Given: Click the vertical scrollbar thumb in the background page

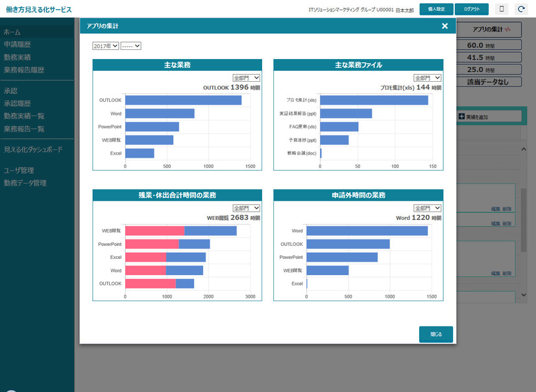Looking at the screenshot, I should 524,220.
